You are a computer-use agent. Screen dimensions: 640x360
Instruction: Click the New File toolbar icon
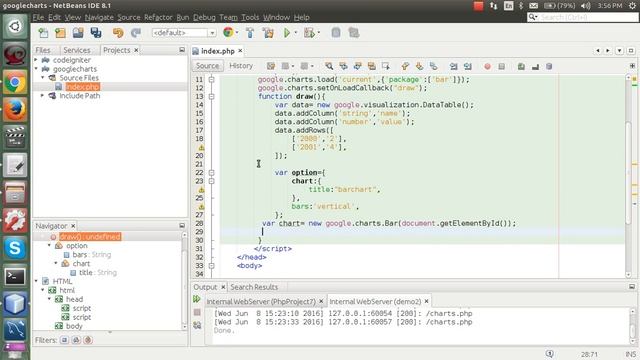(x=43, y=33)
